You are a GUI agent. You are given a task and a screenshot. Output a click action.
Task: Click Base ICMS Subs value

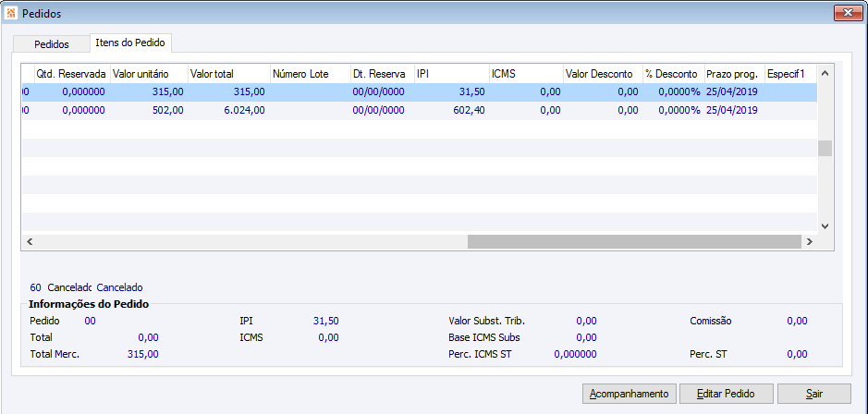(x=586, y=337)
